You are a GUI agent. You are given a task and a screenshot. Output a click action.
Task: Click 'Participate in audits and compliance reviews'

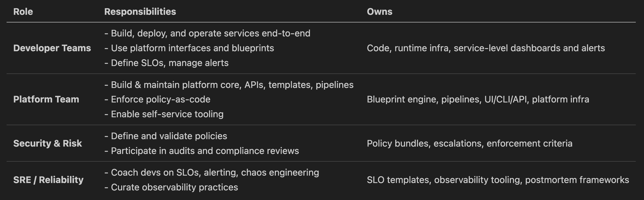pos(205,151)
